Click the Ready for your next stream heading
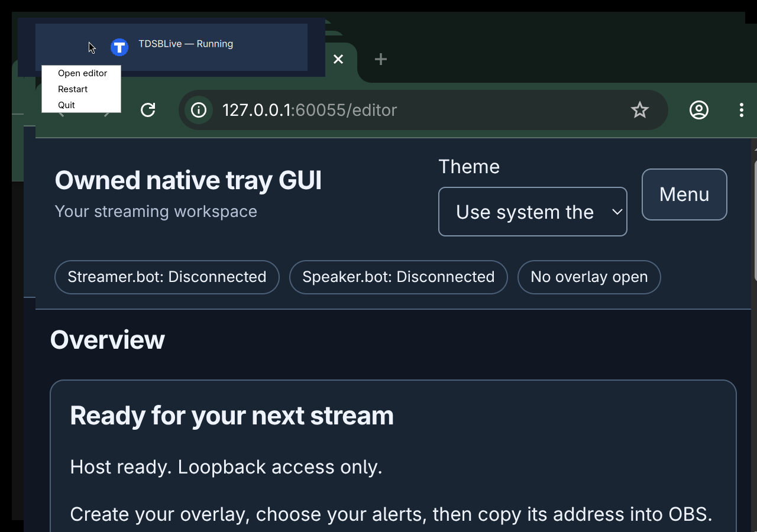This screenshot has width=757, height=532. [x=232, y=416]
